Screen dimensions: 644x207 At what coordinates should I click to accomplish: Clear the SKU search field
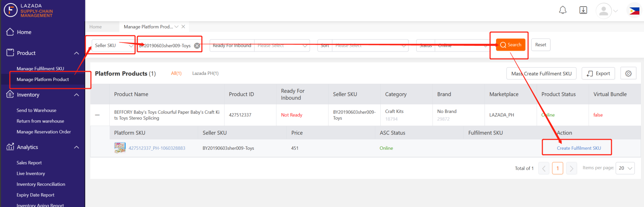click(197, 46)
